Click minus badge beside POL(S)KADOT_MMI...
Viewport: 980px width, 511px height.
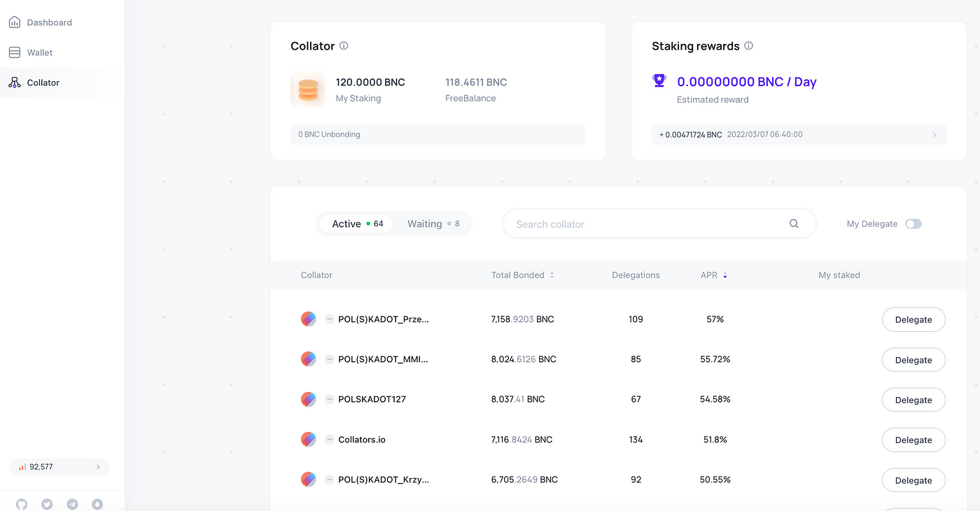coord(330,359)
